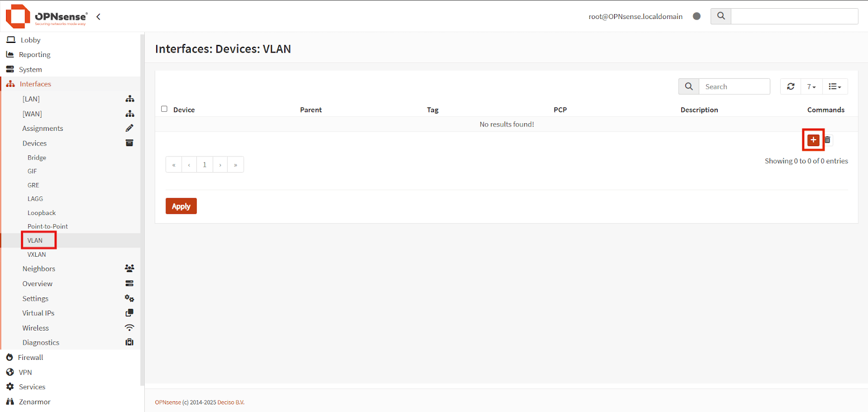Select page 1 in pagination
Image resolution: width=868 pixels, height=412 pixels.
click(x=205, y=164)
